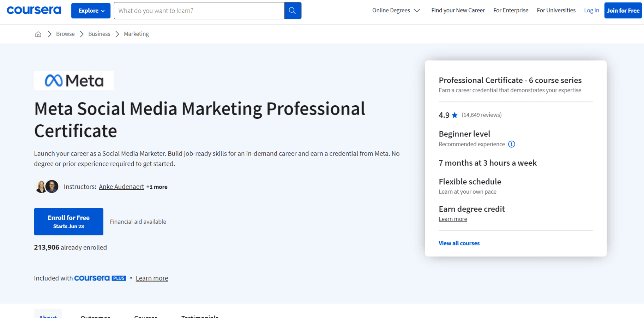Click the home icon in the breadcrumb

point(38,34)
